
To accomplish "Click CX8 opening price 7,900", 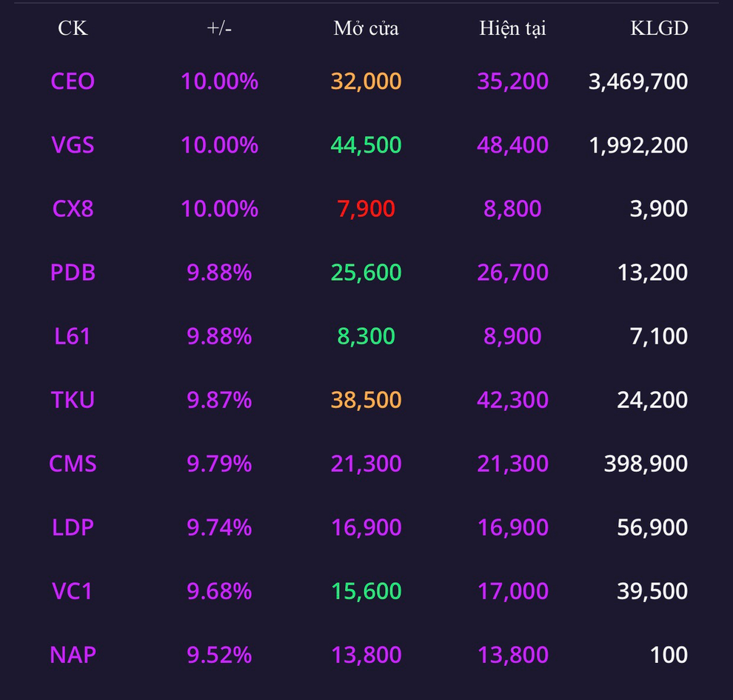I will pos(366,209).
